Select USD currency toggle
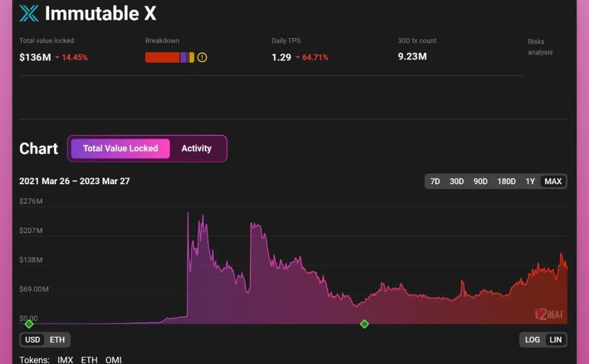This screenshot has height=364, width=589. coord(33,339)
